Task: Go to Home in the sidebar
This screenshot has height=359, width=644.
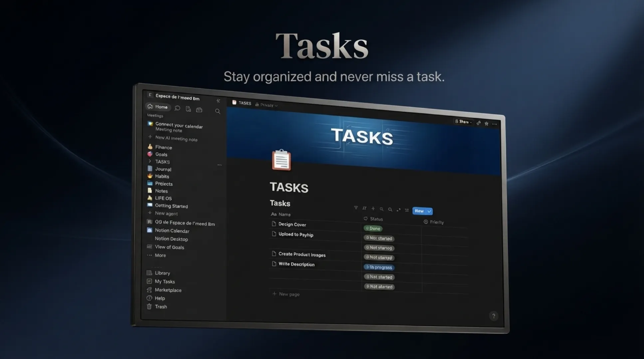Action: tap(158, 107)
